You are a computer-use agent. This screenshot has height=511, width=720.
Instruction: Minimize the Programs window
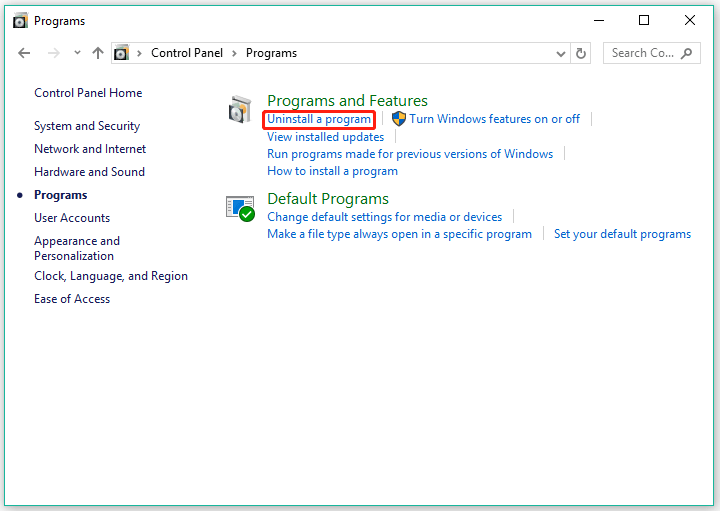click(599, 20)
